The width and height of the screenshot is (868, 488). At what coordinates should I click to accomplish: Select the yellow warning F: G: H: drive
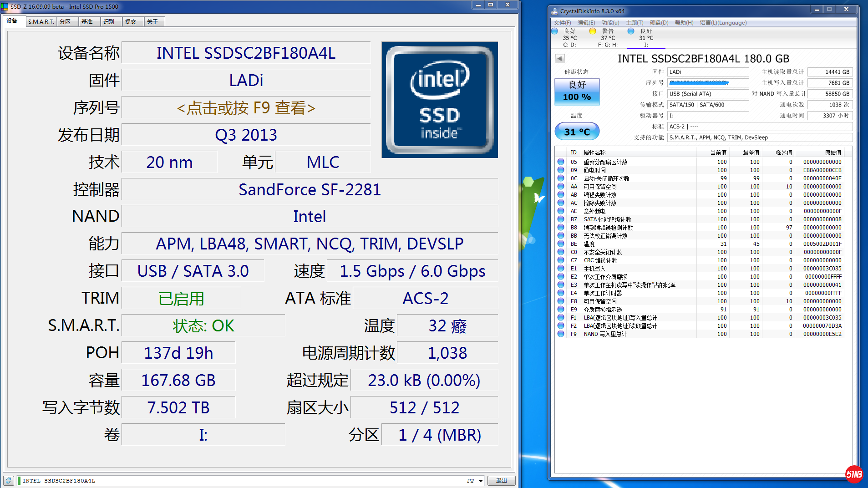(x=592, y=31)
